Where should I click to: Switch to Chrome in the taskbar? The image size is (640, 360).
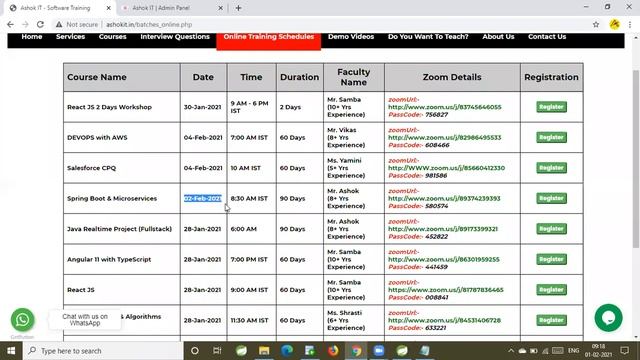[x=356, y=351]
